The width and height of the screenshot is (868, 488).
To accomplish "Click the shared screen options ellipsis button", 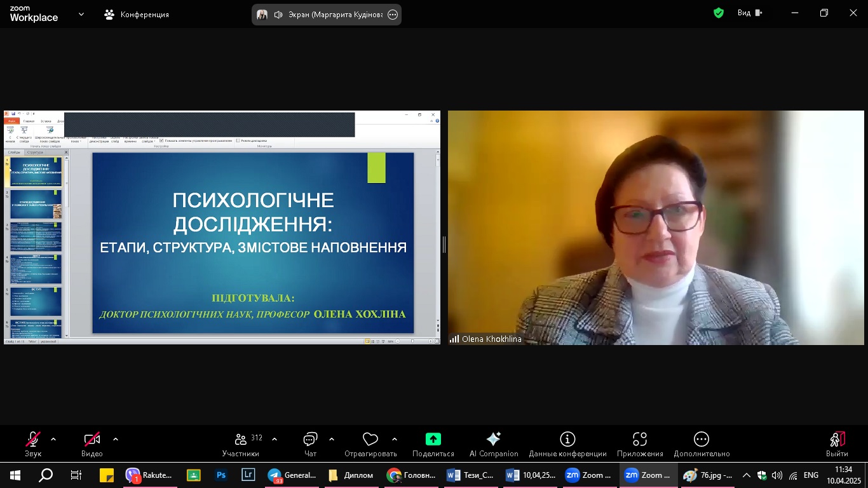I will click(x=393, y=15).
